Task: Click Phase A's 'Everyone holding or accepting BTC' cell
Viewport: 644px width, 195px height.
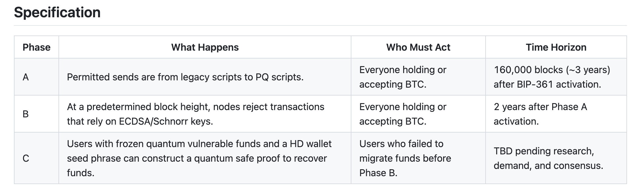Action: point(403,77)
